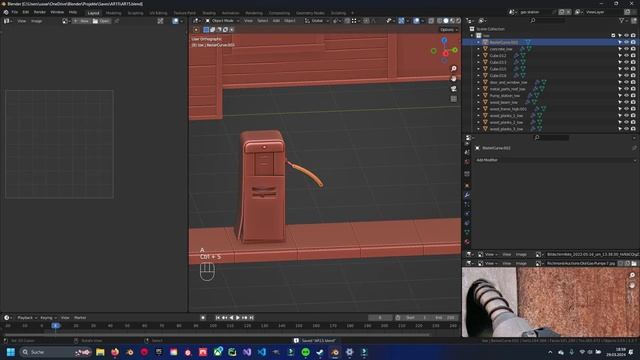Toggle the viewport overlays button
640x360 pixels.
[x=416, y=20]
